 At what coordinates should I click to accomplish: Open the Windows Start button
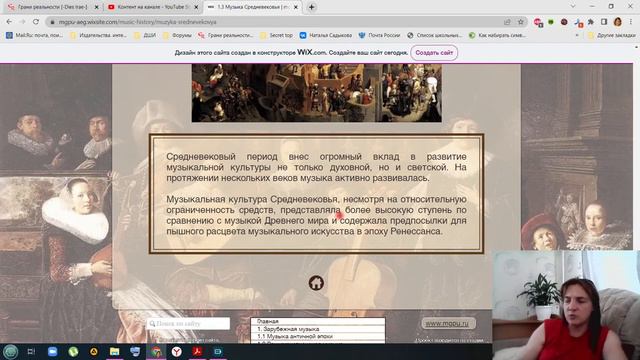coord(11,351)
